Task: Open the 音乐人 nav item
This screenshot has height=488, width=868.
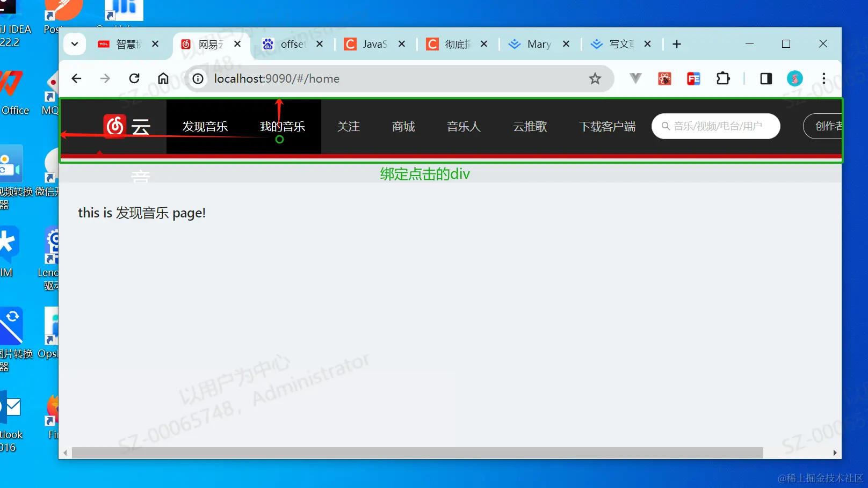Action: tap(464, 127)
